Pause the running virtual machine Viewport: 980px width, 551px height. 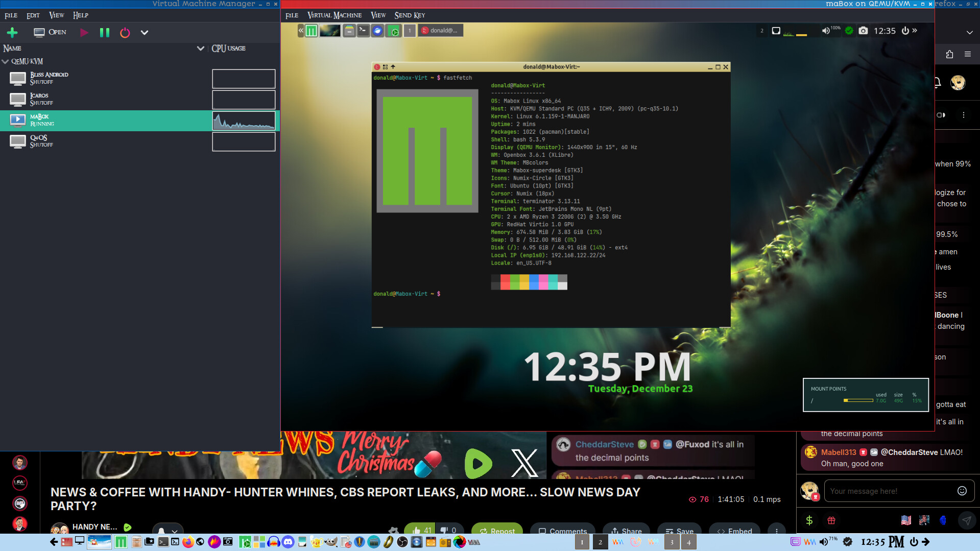tap(105, 33)
